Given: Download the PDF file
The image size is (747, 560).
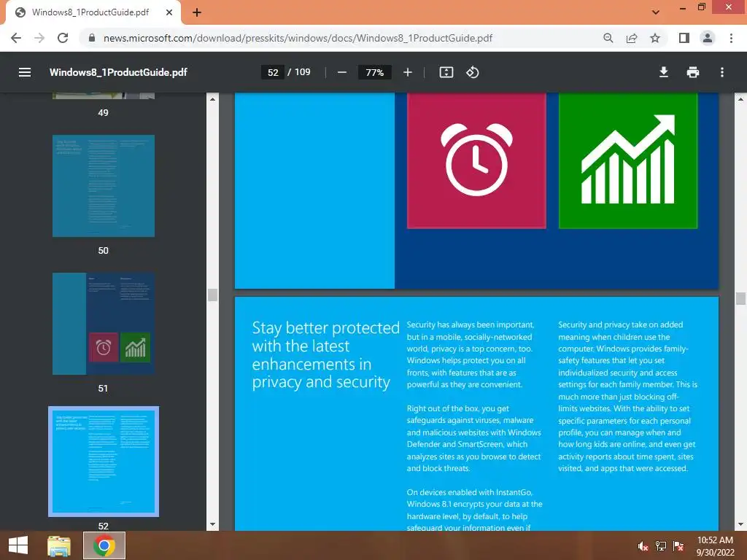Looking at the screenshot, I should 664,72.
